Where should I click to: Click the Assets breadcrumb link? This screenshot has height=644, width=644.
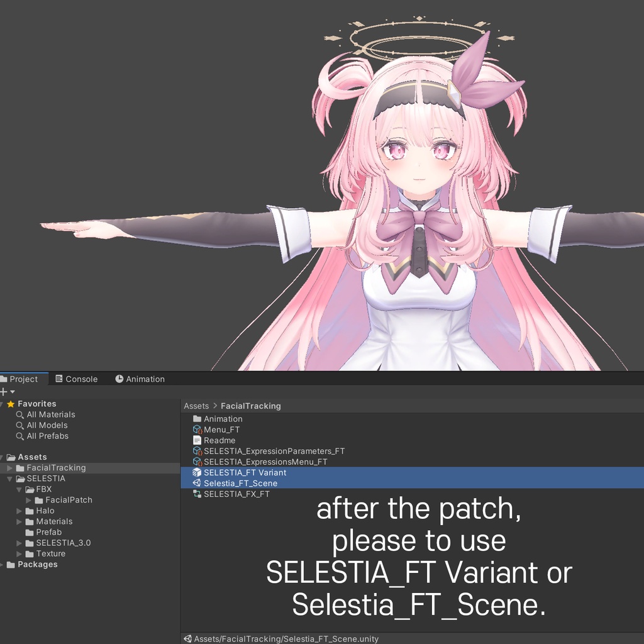[x=195, y=406]
